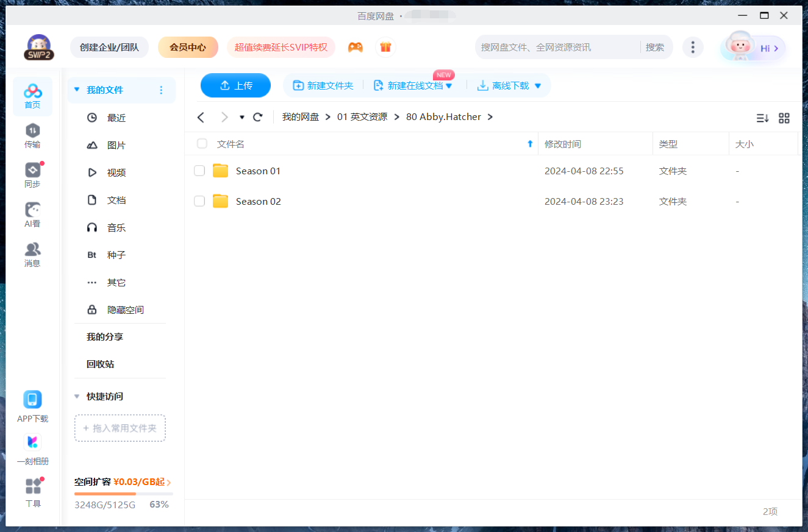The image size is (808, 532).
Task: Expand the 离线下载 dropdown
Action: coord(538,85)
